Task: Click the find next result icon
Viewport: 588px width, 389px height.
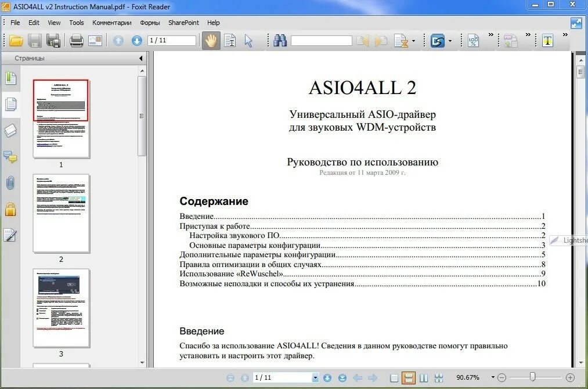Action: [381, 40]
